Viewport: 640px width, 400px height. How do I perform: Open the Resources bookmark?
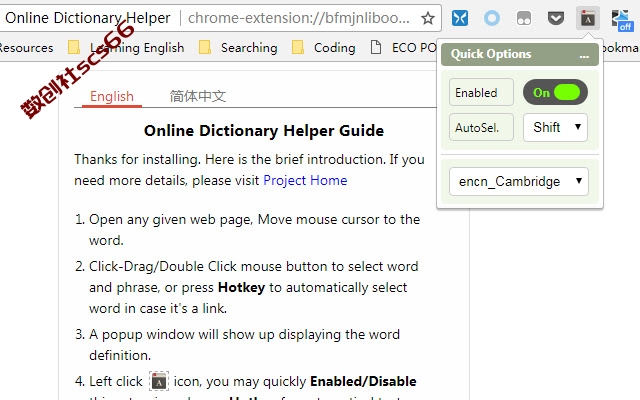pos(27,48)
